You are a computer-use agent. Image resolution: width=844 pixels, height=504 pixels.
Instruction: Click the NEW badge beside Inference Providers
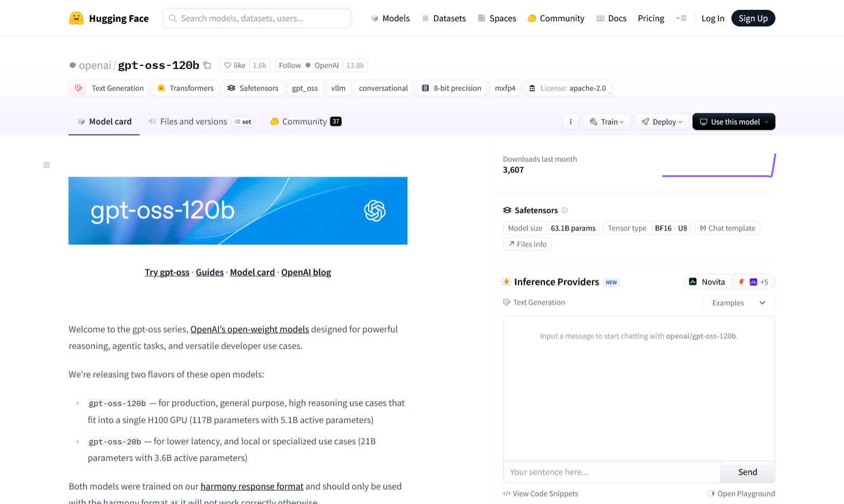[611, 282]
